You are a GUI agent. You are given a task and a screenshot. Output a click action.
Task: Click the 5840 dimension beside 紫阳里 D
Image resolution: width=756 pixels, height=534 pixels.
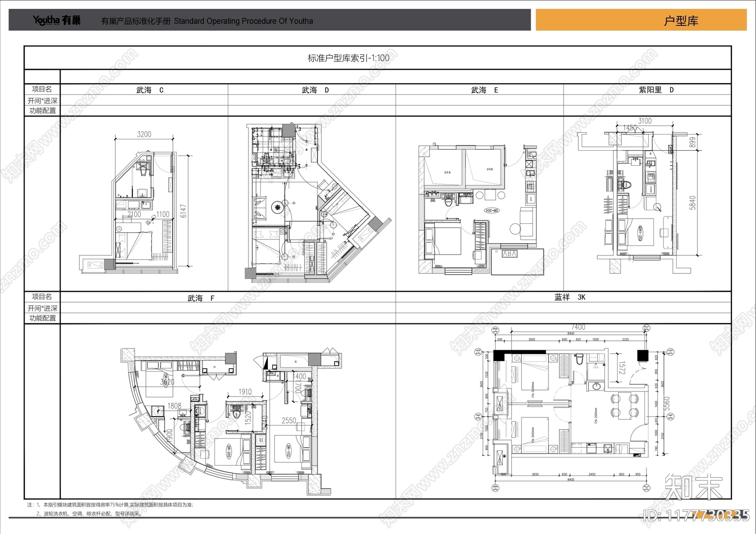tap(692, 203)
